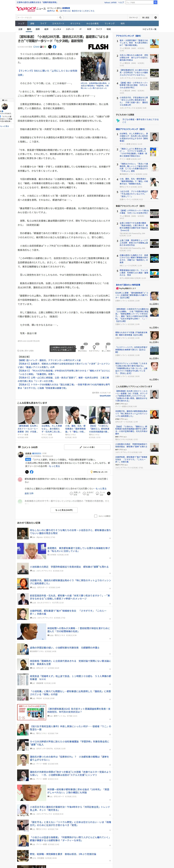This screenshot has width=174, height=868.
Task: Share the article on Facebook (header)
Action: tap(55, 47)
